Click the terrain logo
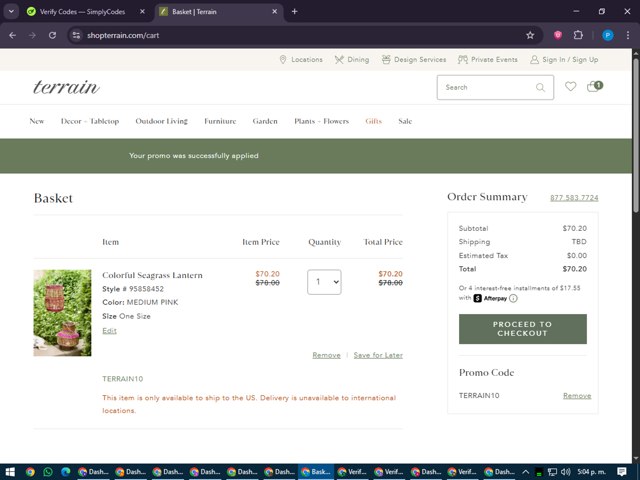Viewport: 640px width, 480px height. click(66, 87)
